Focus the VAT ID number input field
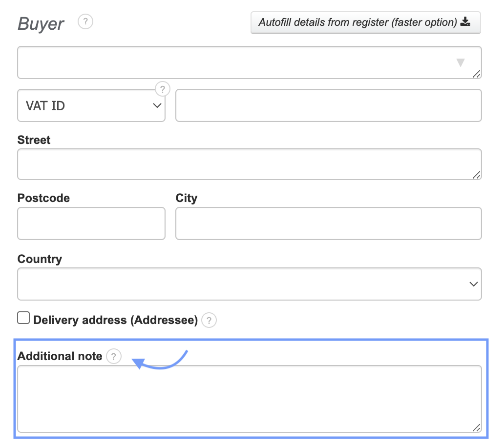Viewport: 504px width, 445px height. [x=328, y=105]
